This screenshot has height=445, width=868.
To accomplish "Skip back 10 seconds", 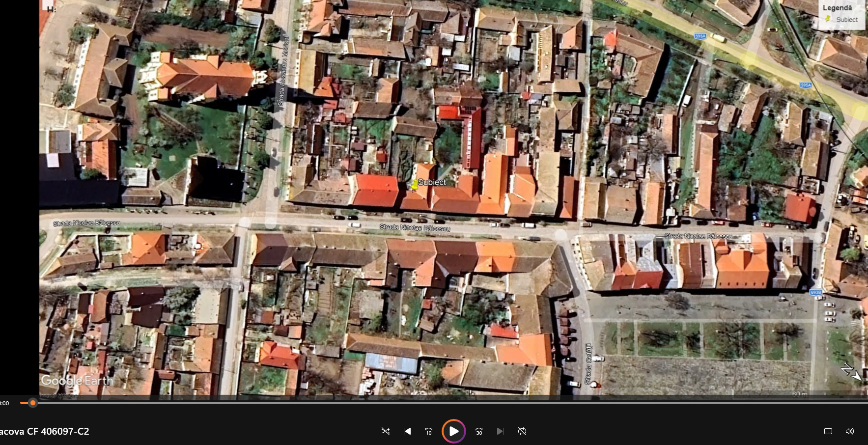I will pos(429,431).
